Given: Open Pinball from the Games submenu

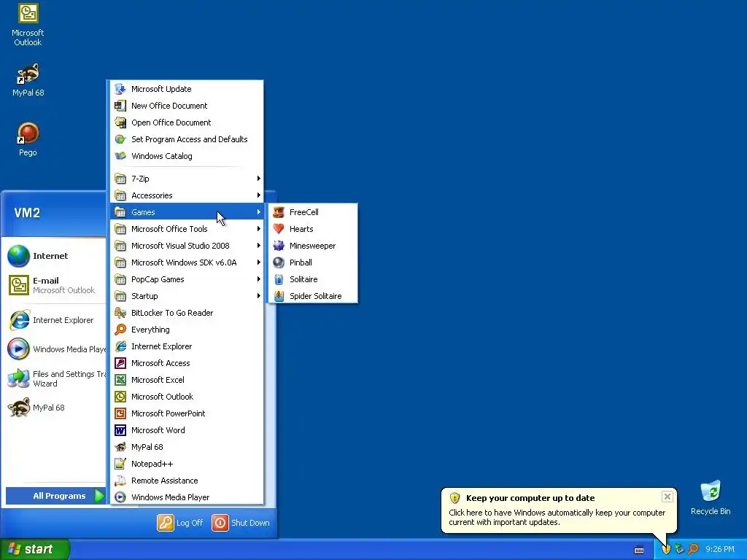Looking at the screenshot, I should 313,262.
